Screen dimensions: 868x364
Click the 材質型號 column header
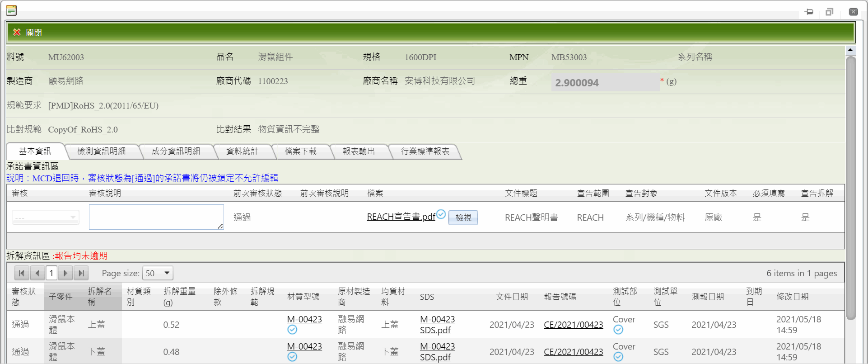tap(303, 297)
